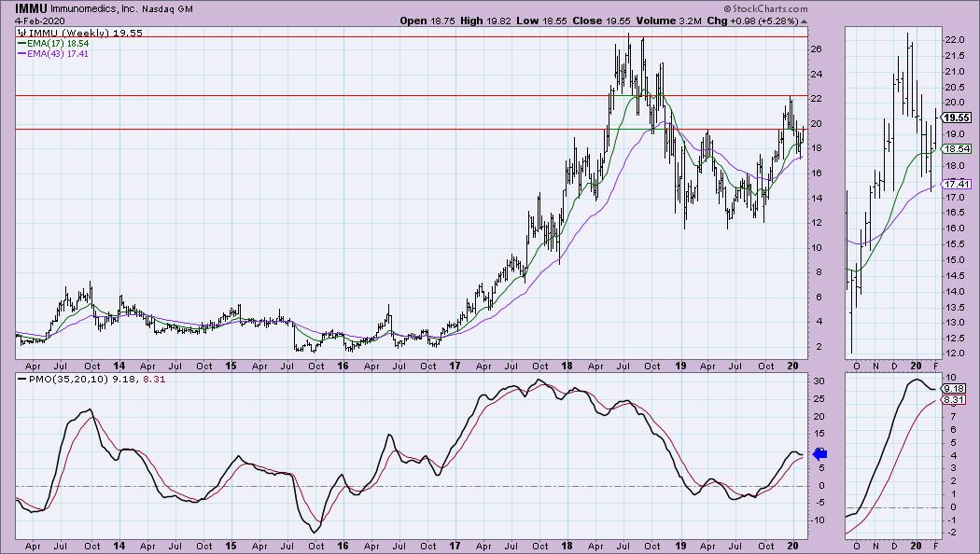
Task: Click the 30 label on PMO axis
Action: pyautogui.click(x=819, y=381)
